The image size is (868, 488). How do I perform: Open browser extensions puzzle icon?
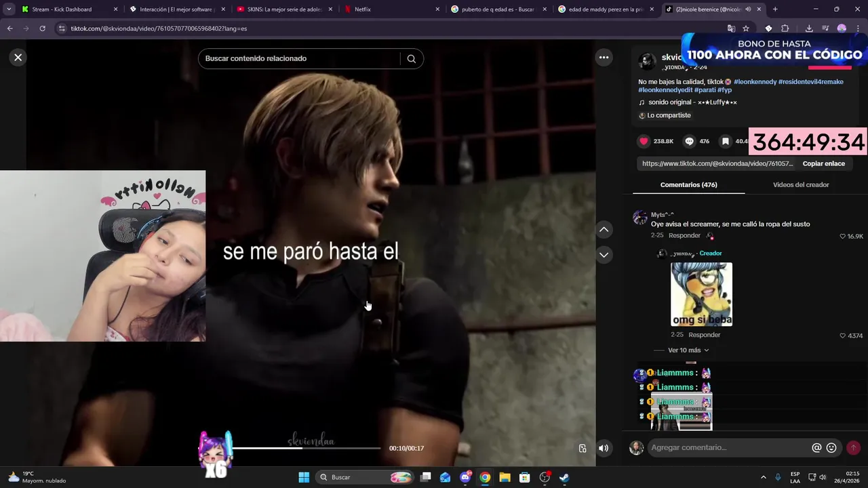pos(785,28)
